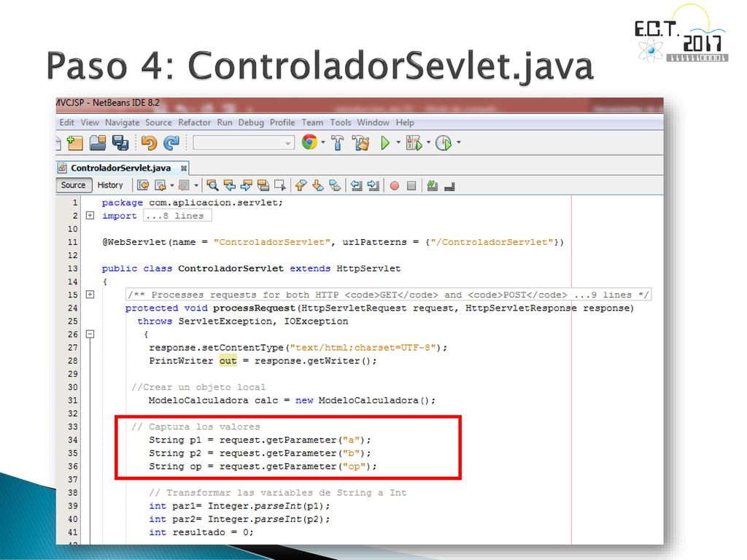
Task: Click the collapsed '...8 lines' import summary
Action: point(177,216)
